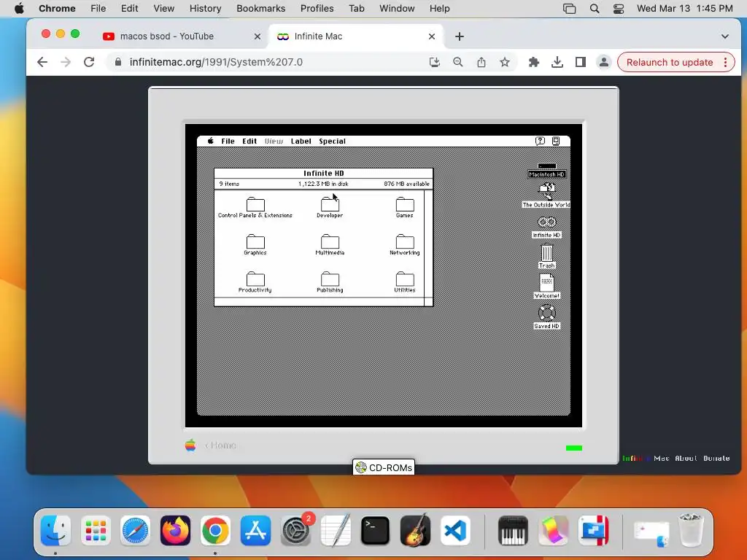Select the Multimedia folder
This screenshot has height=560, width=747.
point(330,242)
